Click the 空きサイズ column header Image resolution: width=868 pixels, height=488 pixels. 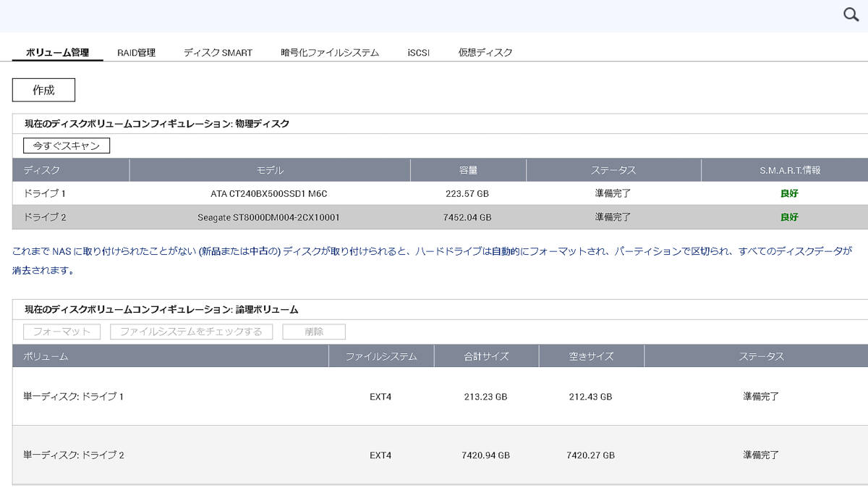tap(591, 356)
